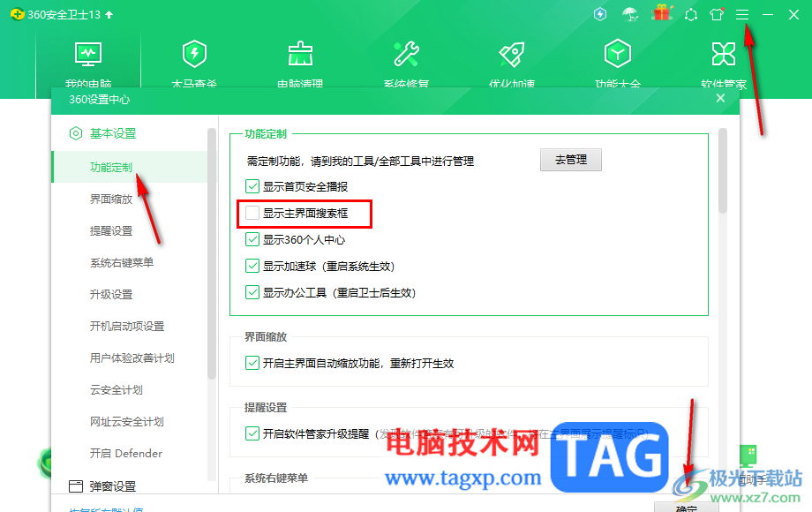The height and width of the screenshot is (512, 812).
Task: Close the 360设置中心 dialog
Action: click(x=720, y=99)
